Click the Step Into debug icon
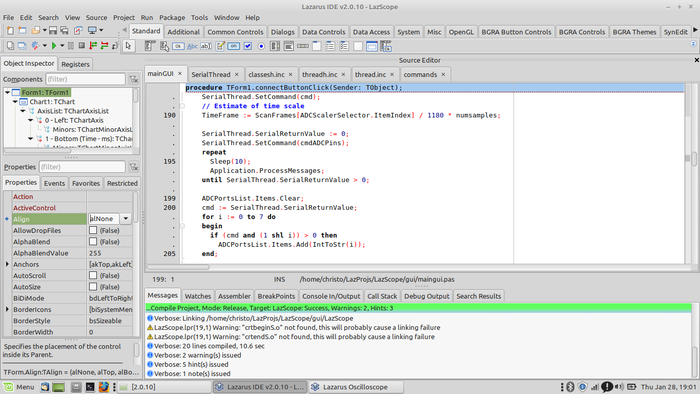The height and width of the screenshot is (394, 700). coord(93,46)
